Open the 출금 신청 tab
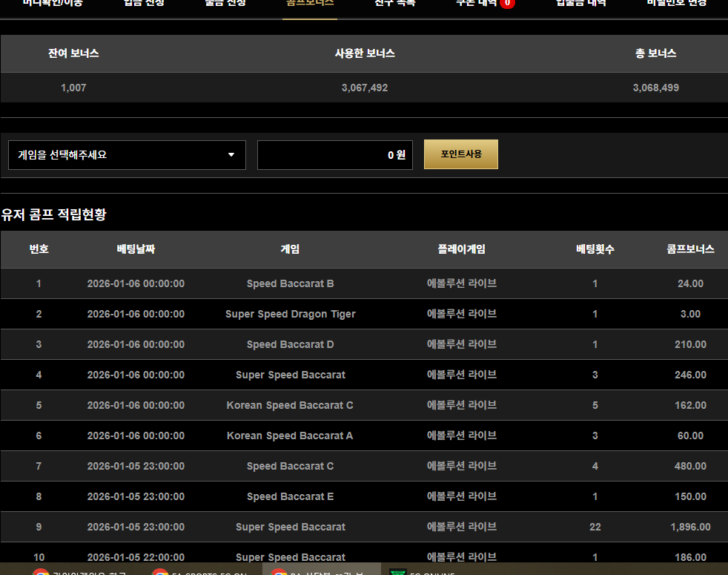The image size is (728, 575). 225,4
